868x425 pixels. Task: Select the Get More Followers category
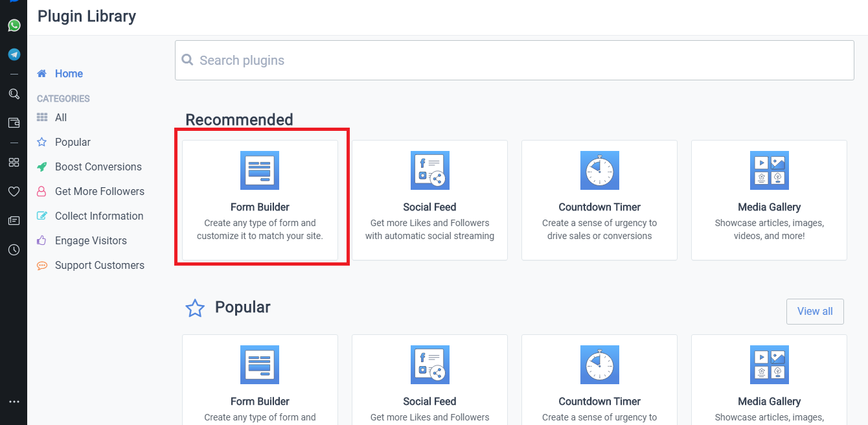(x=100, y=191)
